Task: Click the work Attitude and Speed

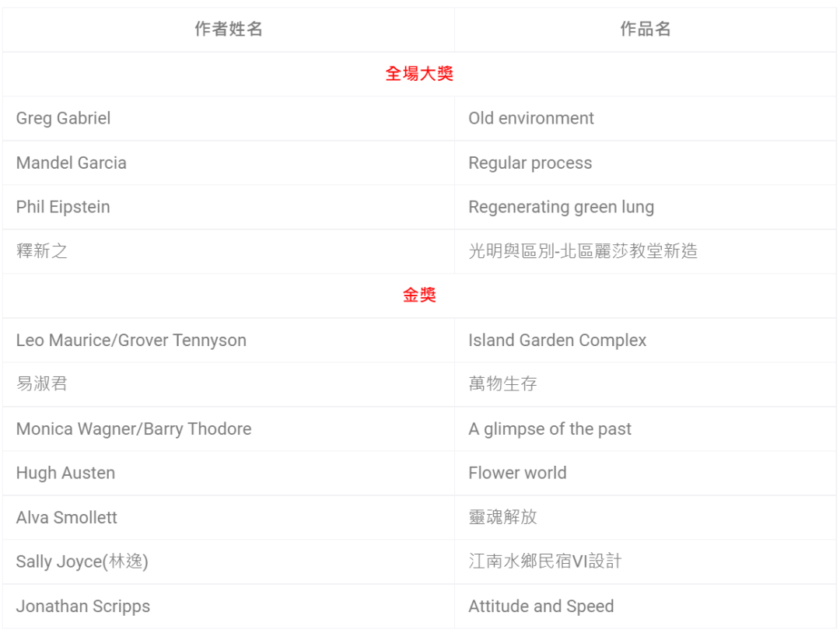Action: [541, 607]
